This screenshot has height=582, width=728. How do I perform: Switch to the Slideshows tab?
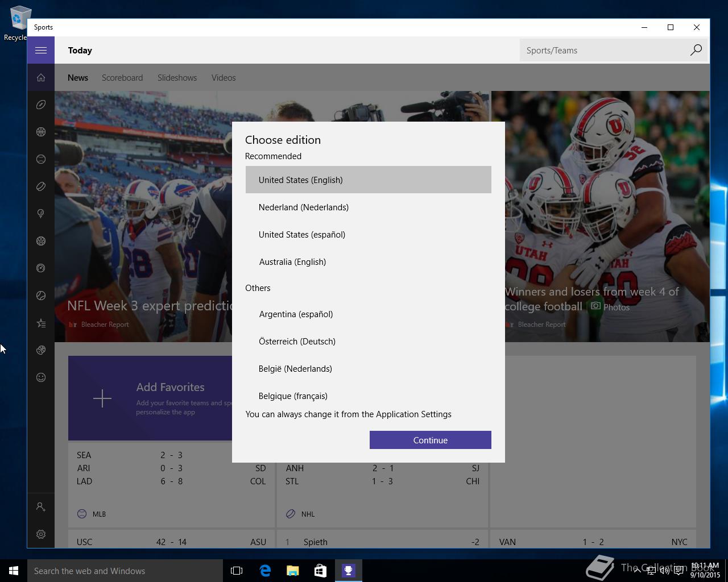(x=177, y=78)
